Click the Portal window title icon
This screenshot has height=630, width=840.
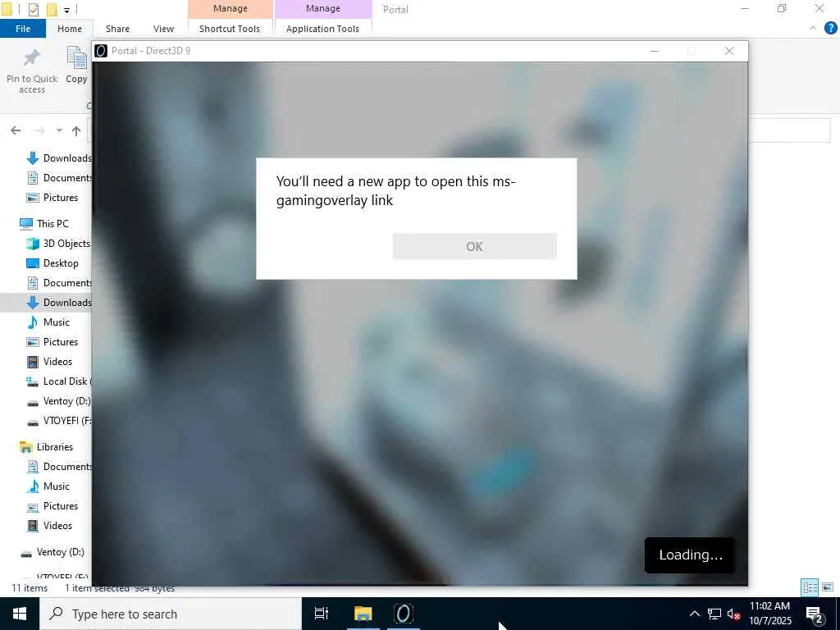click(101, 51)
